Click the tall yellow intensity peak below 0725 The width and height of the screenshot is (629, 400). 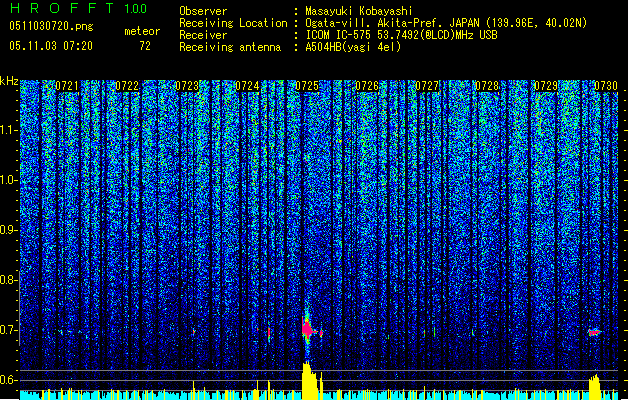click(312, 380)
